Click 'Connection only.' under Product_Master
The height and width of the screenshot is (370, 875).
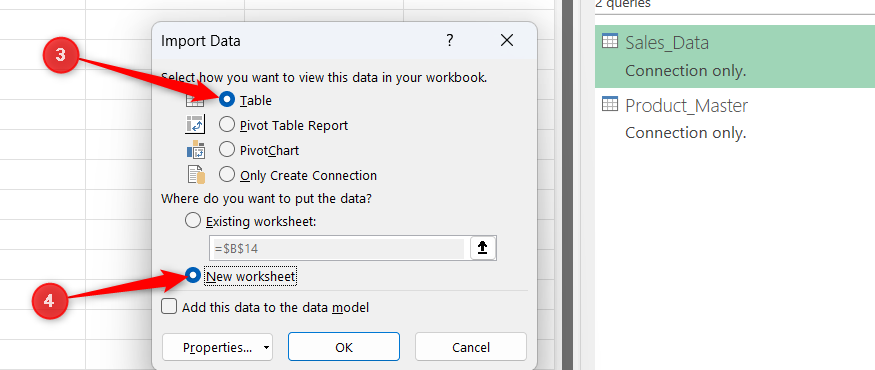tap(685, 133)
